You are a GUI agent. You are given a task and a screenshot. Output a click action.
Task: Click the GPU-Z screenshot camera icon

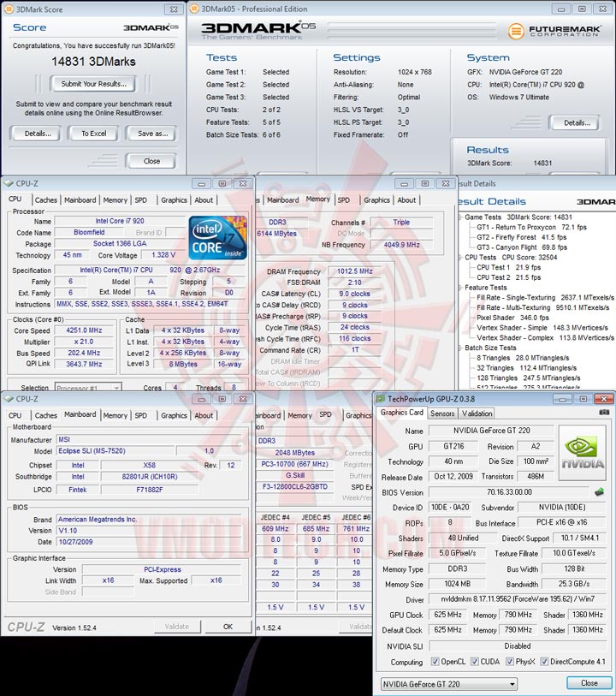(604, 413)
